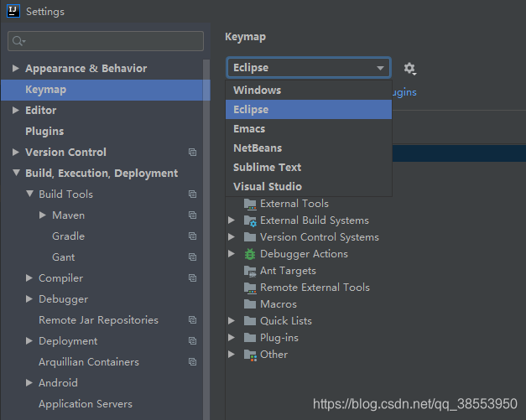Screen dimensions: 526x420
Task: Expand Other keymap group
Action: point(232,355)
